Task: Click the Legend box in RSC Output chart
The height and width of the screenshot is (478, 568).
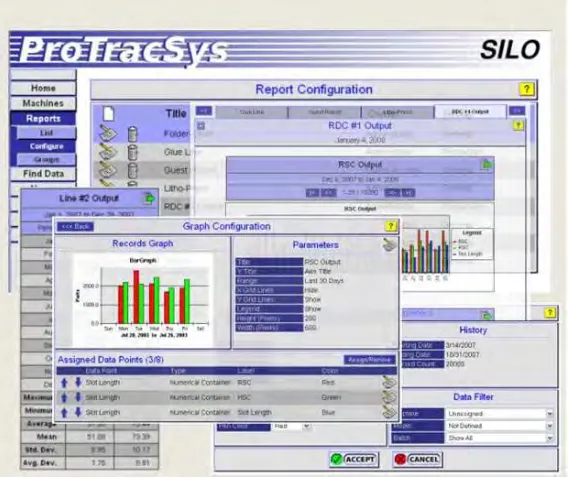Action: click(472, 244)
